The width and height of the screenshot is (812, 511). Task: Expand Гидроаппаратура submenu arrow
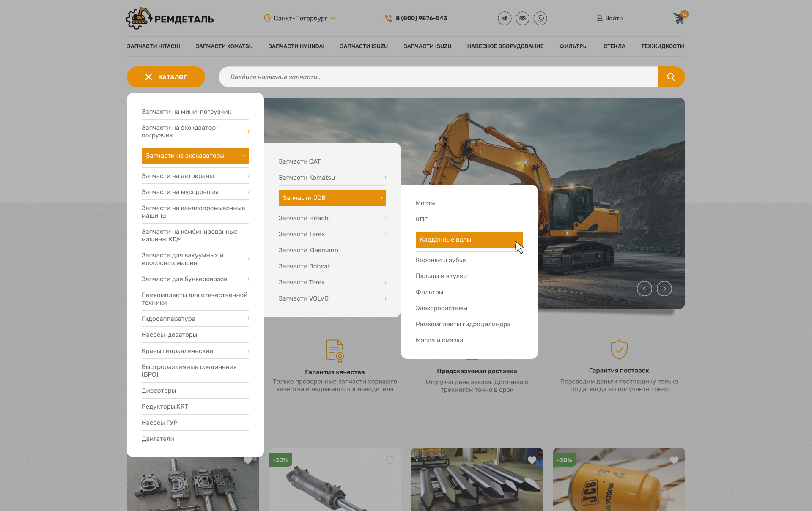tap(248, 319)
